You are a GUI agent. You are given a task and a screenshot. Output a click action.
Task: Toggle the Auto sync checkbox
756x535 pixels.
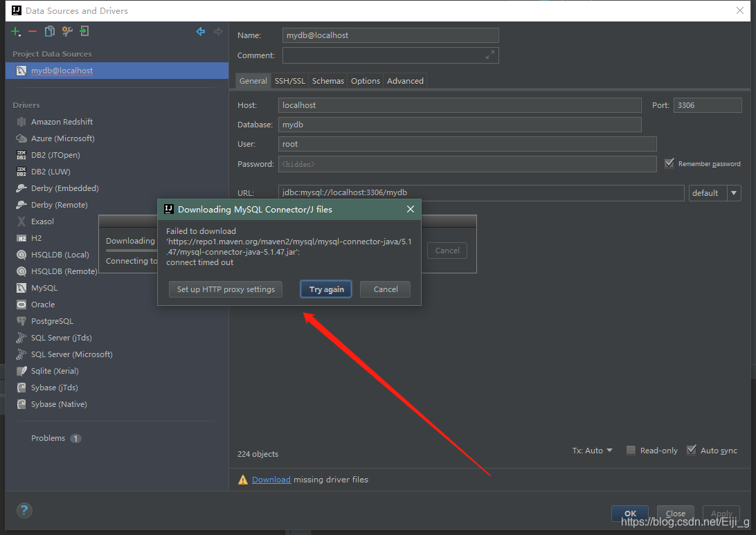[x=692, y=450]
